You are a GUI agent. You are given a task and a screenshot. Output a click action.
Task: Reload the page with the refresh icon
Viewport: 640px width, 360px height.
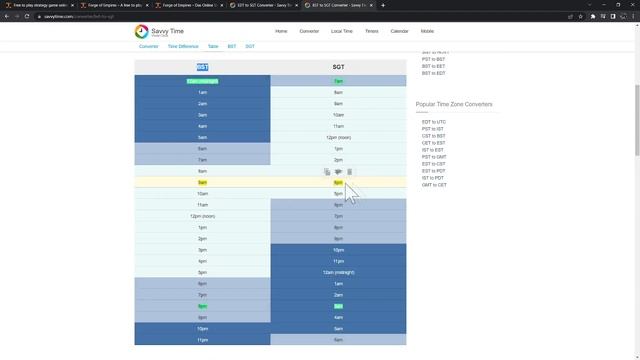27,16
